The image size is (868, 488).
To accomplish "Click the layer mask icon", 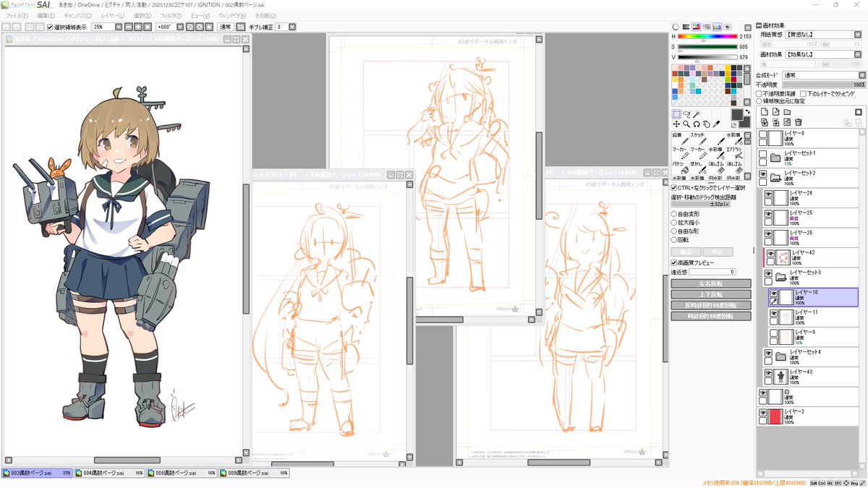I will tap(859, 112).
